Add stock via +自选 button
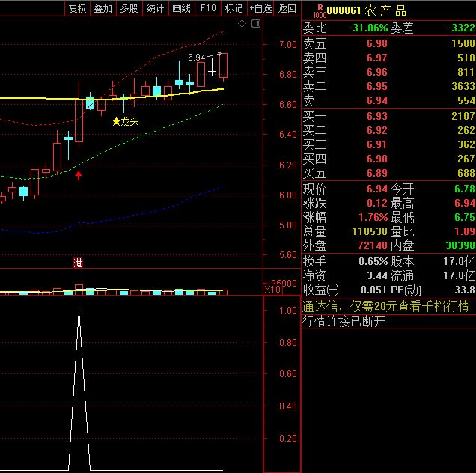 point(260,8)
